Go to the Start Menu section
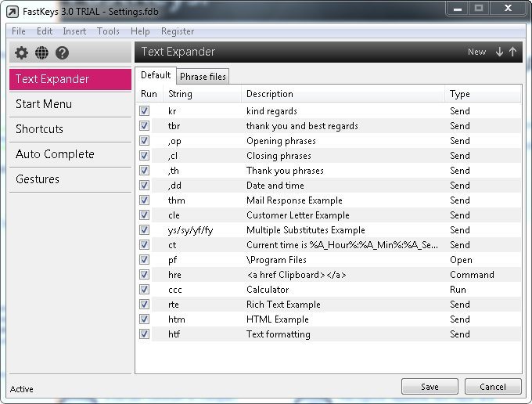 point(70,104)
